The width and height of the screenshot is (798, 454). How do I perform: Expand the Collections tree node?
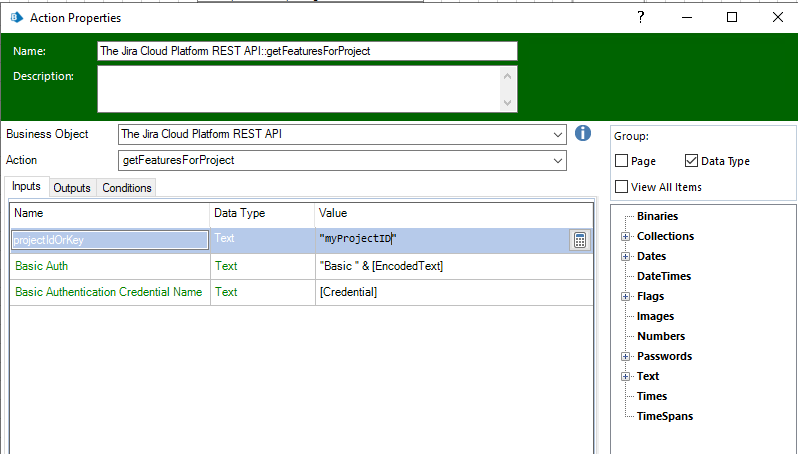[625, 237]
